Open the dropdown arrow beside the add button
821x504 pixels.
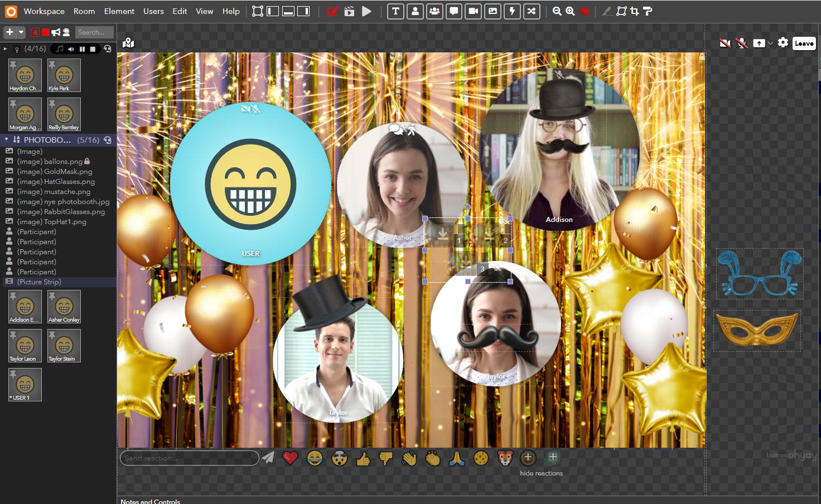pos(21,32)
